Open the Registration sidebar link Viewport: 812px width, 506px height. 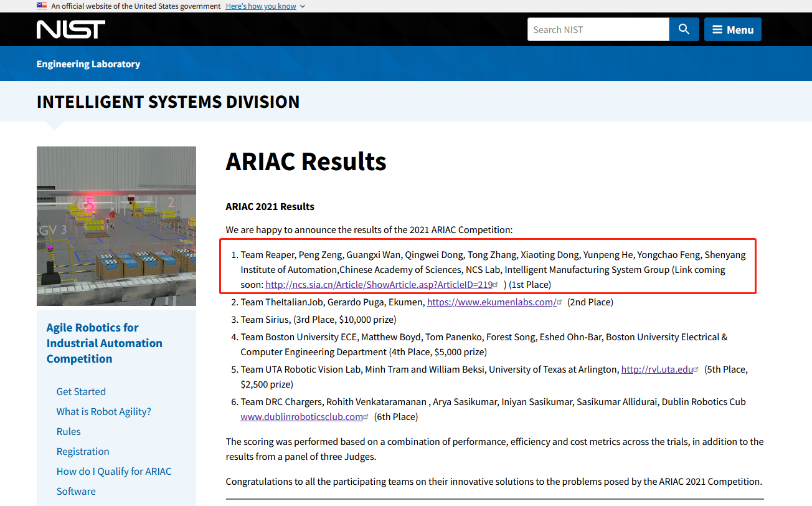[83, 451]
